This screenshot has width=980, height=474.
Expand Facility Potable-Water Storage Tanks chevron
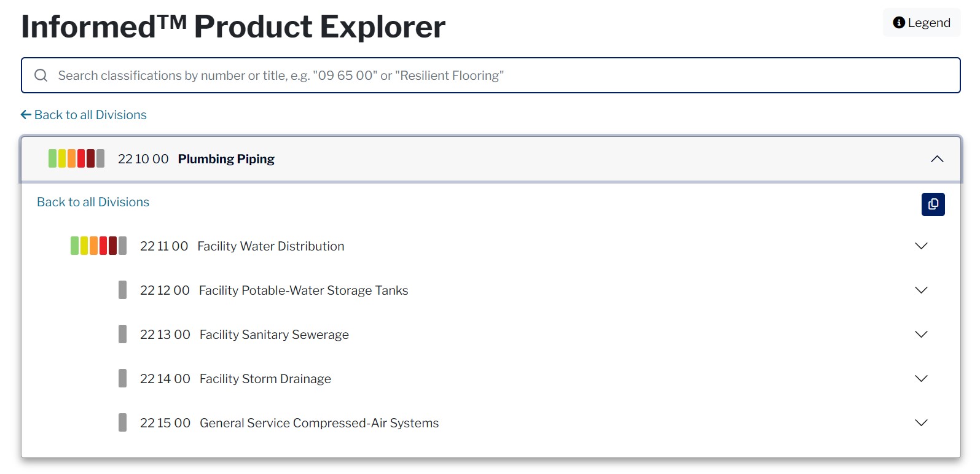pyautogui.click(x=920, y=290)
